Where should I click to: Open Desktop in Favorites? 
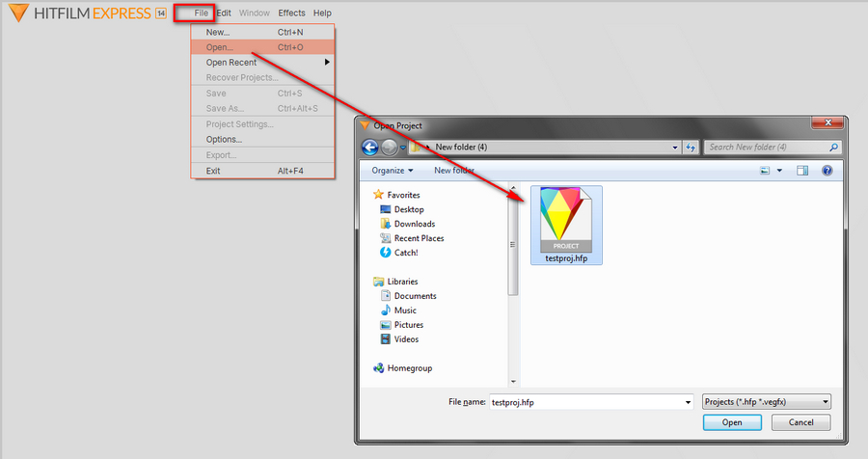[x=408, y=209]
